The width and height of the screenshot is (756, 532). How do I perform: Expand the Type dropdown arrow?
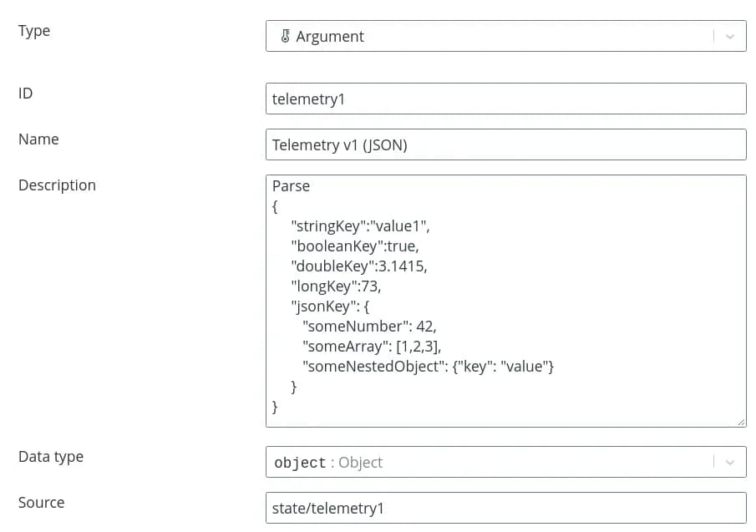tap(730, 37)
